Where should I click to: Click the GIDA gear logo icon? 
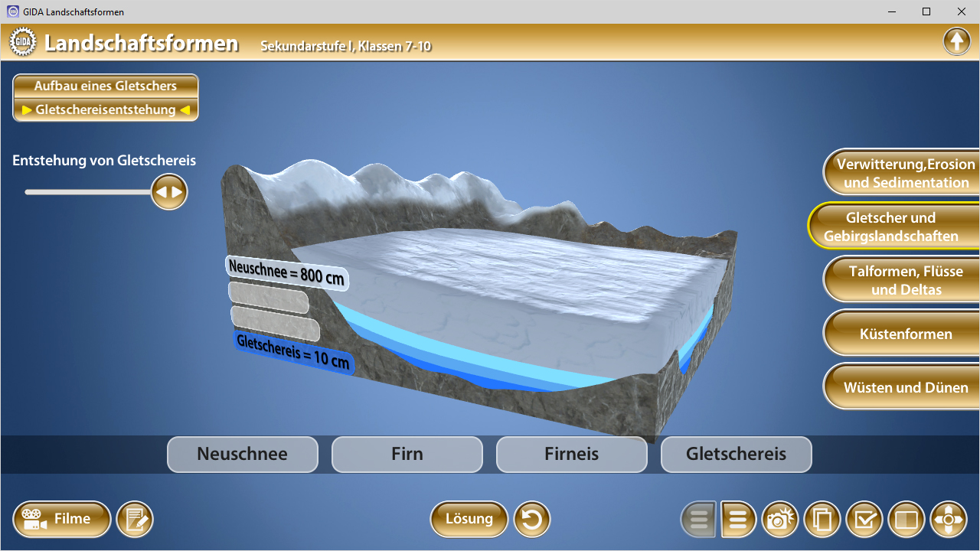[x=23, y=42]
